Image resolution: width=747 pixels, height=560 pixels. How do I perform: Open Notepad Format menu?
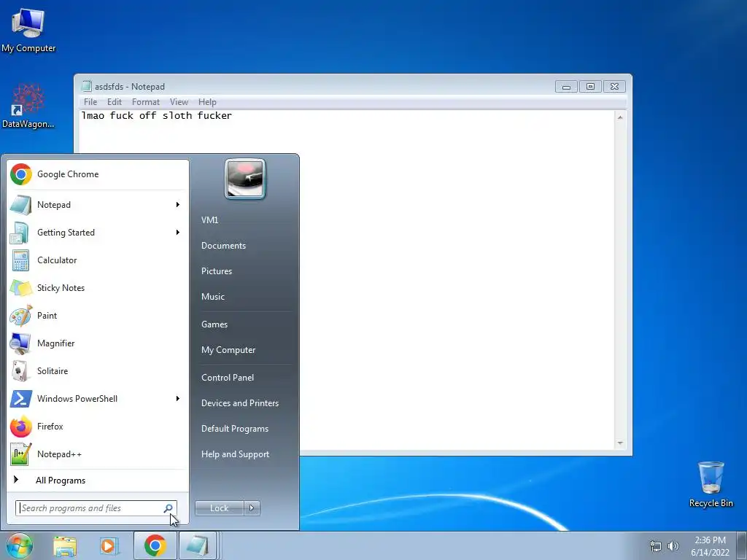point(146,102)
